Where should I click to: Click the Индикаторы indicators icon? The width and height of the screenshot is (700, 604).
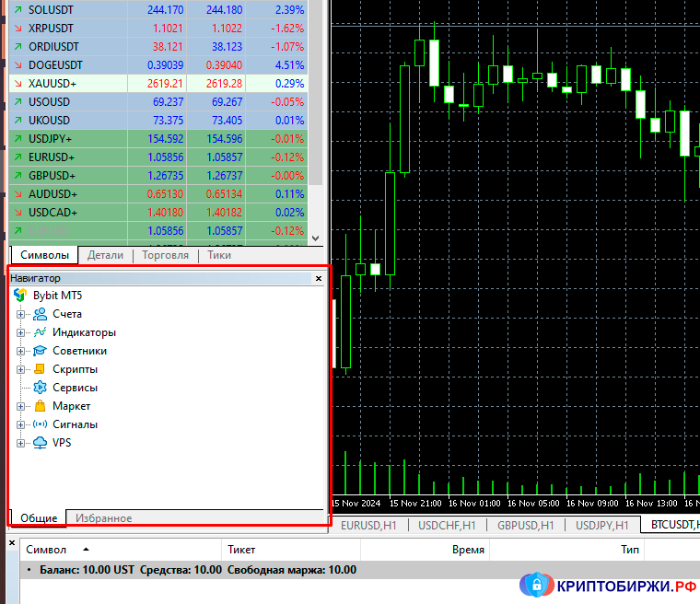pyautogui.click(x=41, y=332)
